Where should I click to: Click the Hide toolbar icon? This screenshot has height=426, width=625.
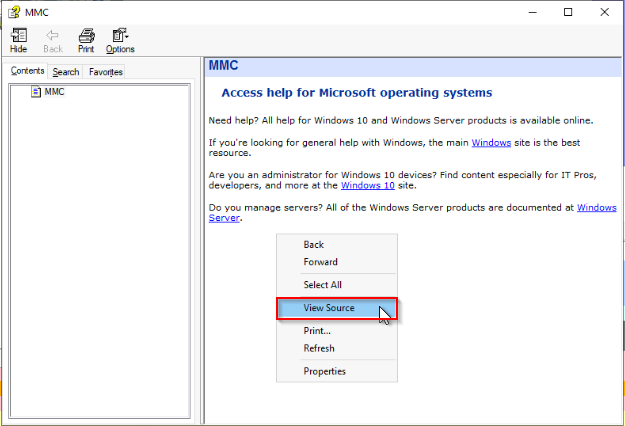point(18,40)
